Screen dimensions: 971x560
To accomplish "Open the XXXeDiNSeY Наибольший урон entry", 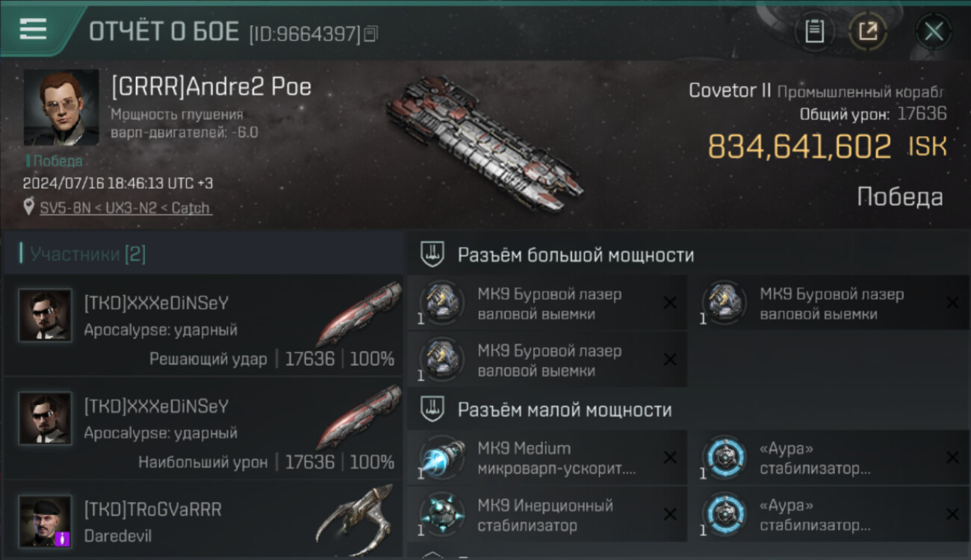I will [x=203, y=428].
